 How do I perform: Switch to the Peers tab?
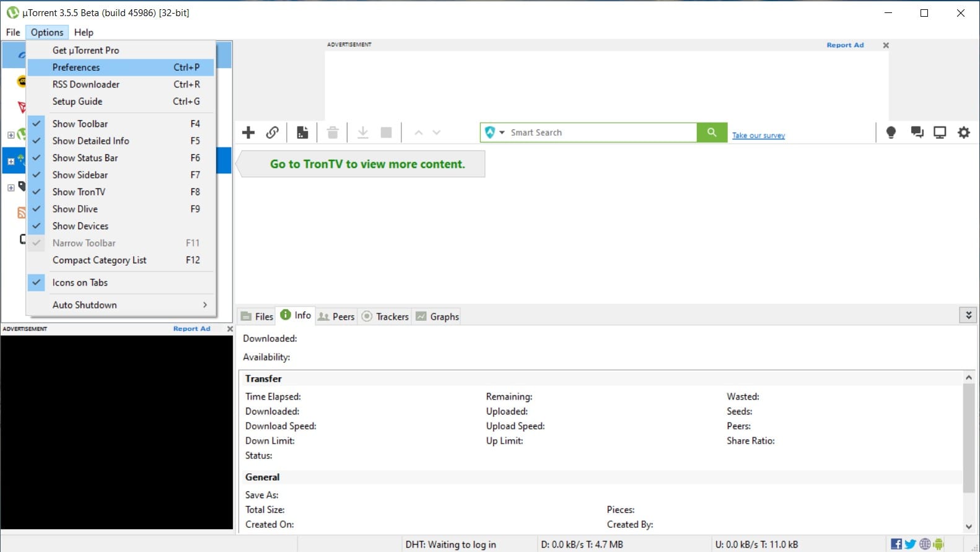coord(336,316)
